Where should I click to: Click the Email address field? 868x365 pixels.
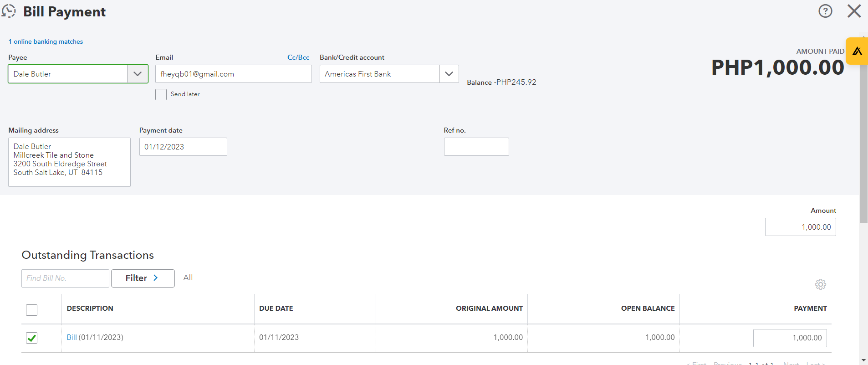(x=233, y=74)
